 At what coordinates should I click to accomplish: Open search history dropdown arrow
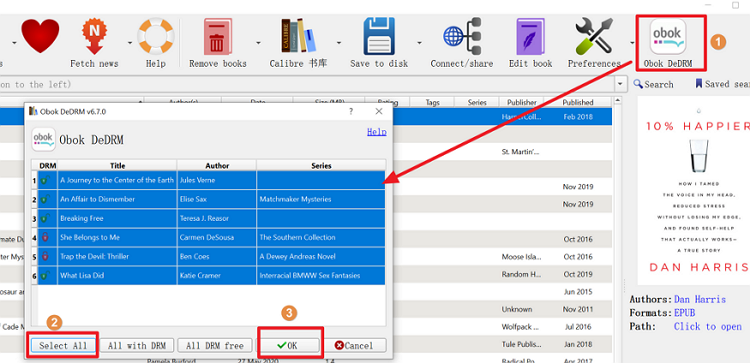[621, 84]
